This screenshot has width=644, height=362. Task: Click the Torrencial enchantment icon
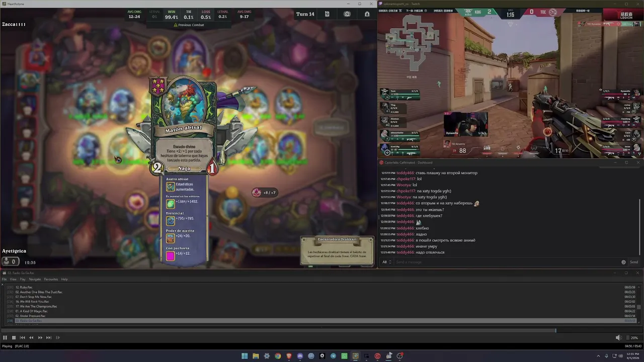171,221
